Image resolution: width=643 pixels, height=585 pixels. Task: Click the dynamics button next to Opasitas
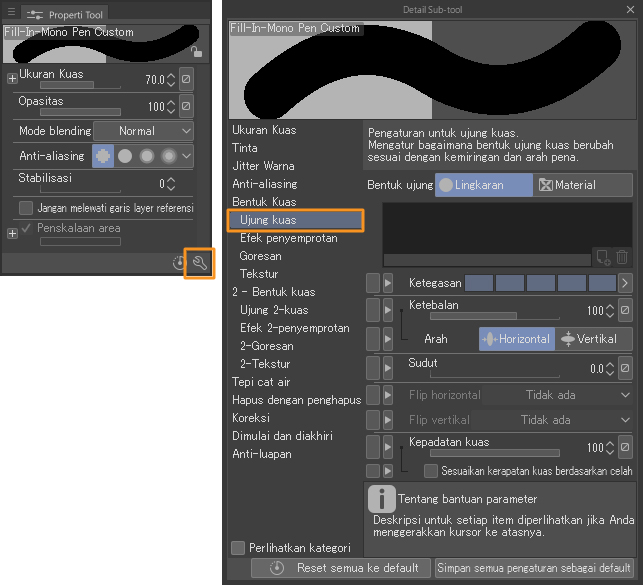tap(186, 106)
